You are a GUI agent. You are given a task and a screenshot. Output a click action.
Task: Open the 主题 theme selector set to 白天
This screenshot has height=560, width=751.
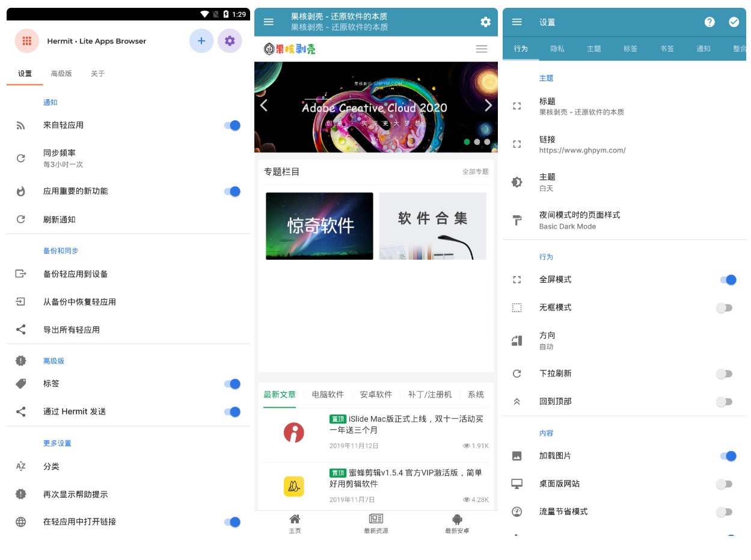[547, 182]
